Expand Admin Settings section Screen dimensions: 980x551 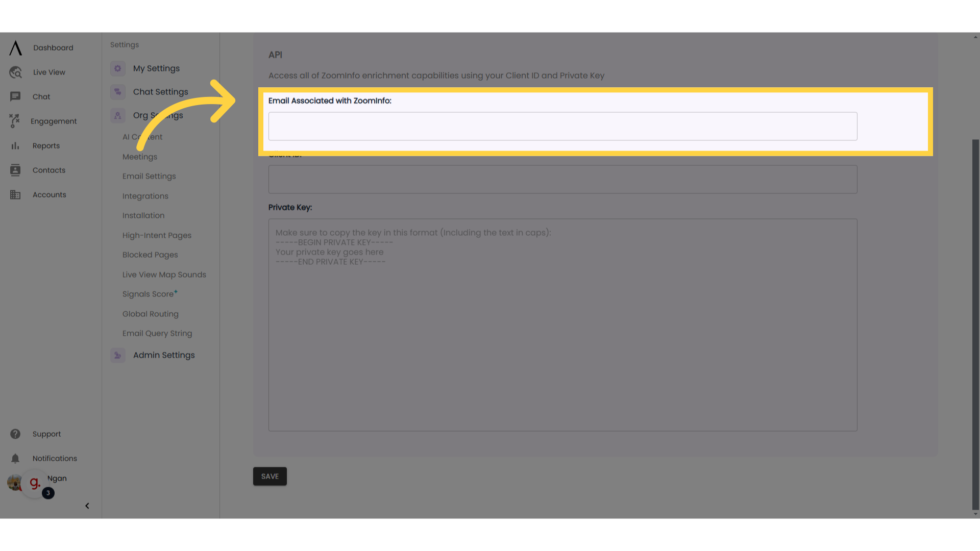pos(163,355)
